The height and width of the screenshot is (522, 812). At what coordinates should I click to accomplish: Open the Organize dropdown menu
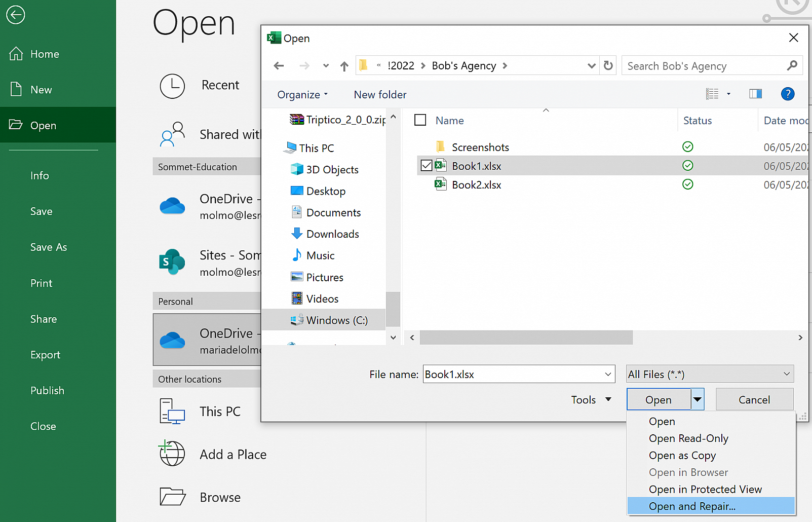(x=302, y=95)
